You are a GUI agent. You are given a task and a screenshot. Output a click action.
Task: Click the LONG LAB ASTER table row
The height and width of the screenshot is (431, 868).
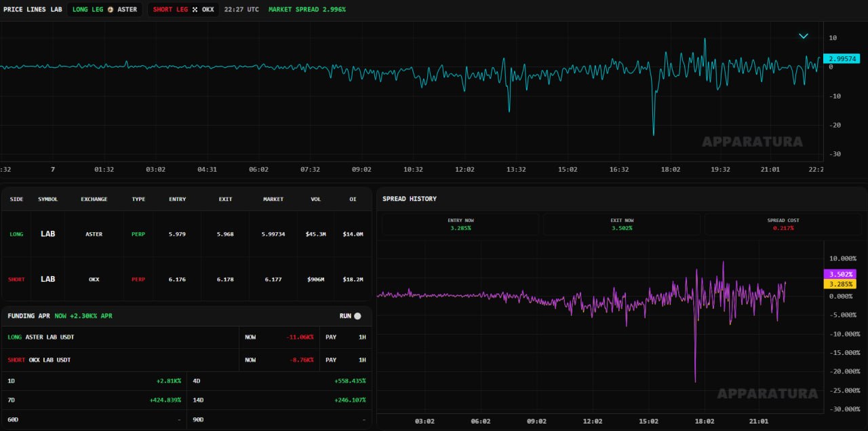click(x=186, y=233)
